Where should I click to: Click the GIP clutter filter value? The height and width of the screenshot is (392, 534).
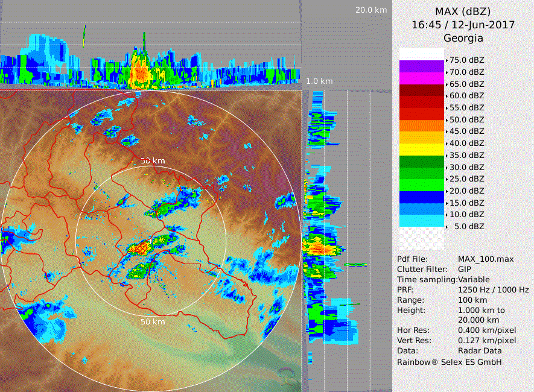point(465,270)
